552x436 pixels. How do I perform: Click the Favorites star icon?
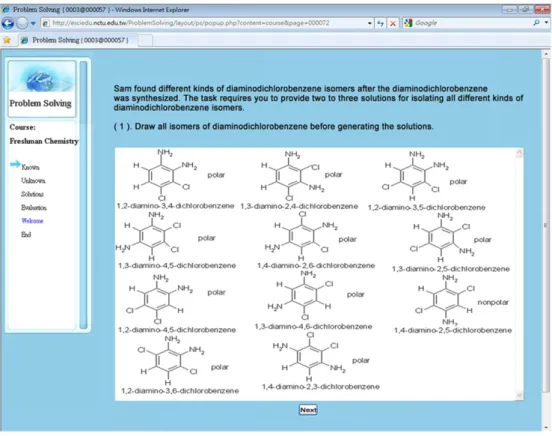coord(7,40)
